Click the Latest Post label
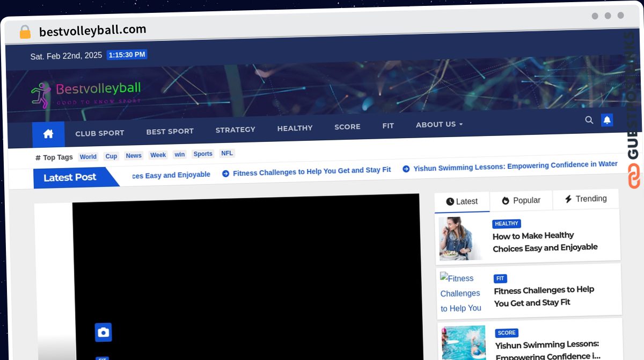Image resolution: width=644 pixels, height=360 pixels. coord(70,177)
